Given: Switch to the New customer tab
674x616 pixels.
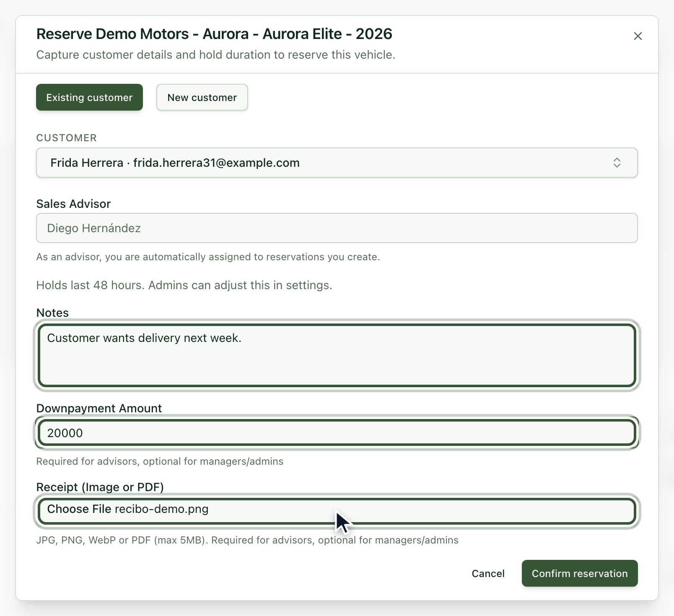Looking at the screenshot, I should (x=202, y=97).
